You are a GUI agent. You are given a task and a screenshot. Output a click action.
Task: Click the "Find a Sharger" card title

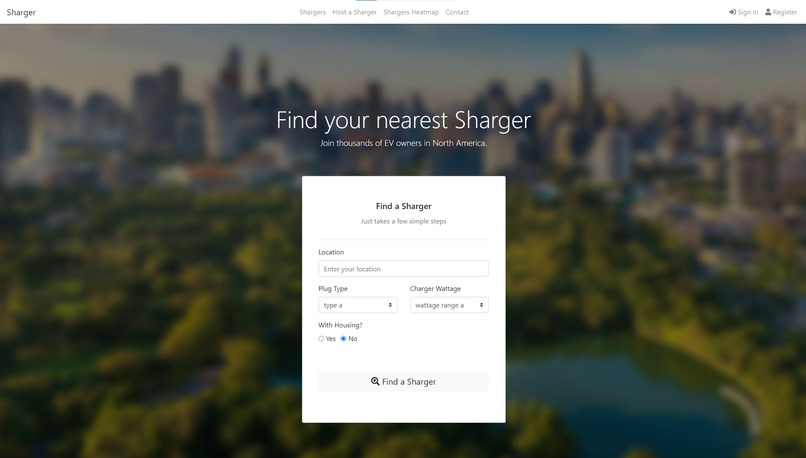coord(404,206)
